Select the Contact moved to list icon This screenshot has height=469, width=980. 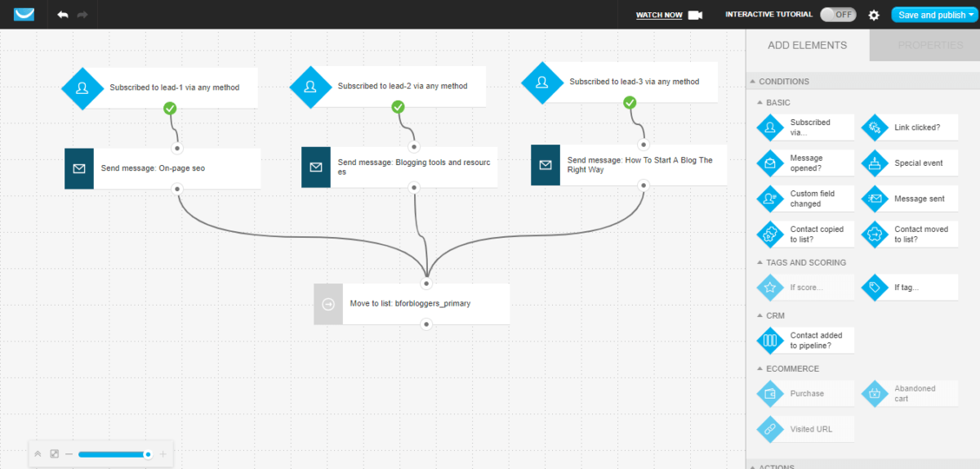tap(875, 234)
